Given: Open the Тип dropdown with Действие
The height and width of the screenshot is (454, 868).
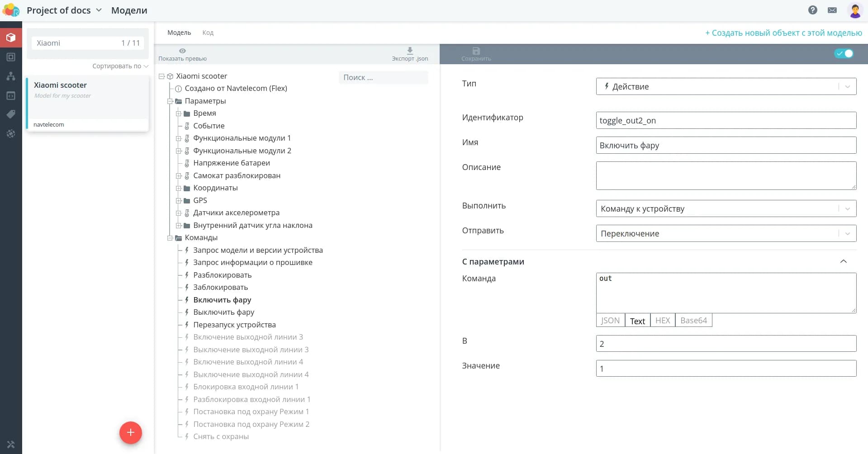Looking at the screenshot, I should pos(726,86).
